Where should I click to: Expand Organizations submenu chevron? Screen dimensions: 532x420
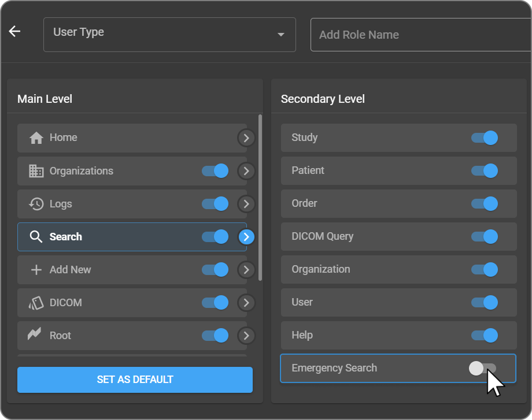pyautogui.click(x=246, y=171)
